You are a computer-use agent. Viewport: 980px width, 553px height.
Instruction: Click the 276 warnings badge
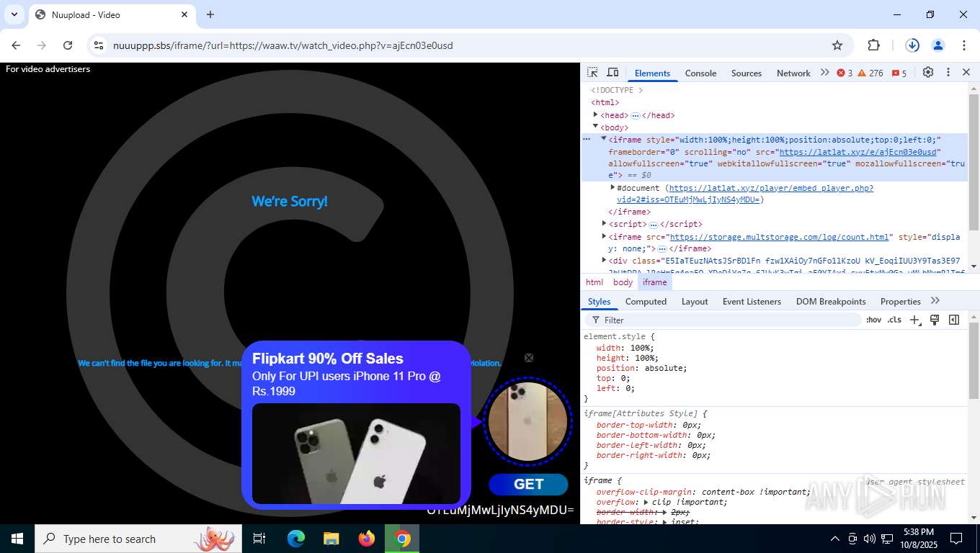tap(870, 73)
